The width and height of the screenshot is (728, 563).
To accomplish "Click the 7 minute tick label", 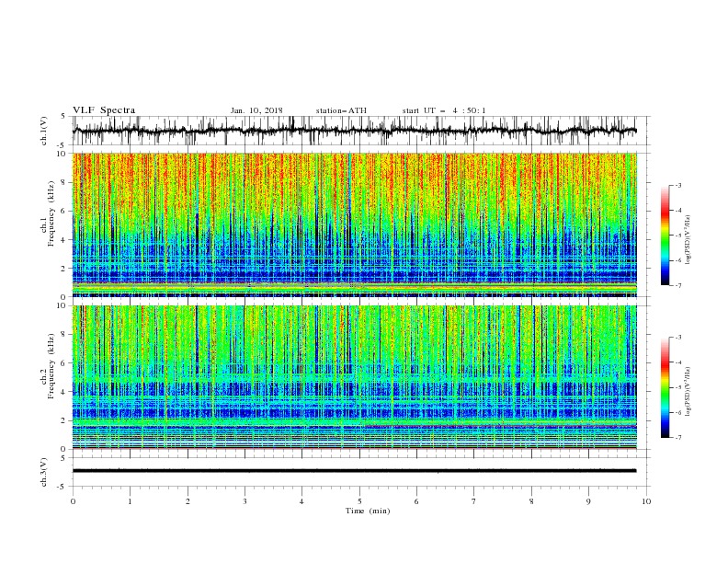I will click(x=474, y=501).
